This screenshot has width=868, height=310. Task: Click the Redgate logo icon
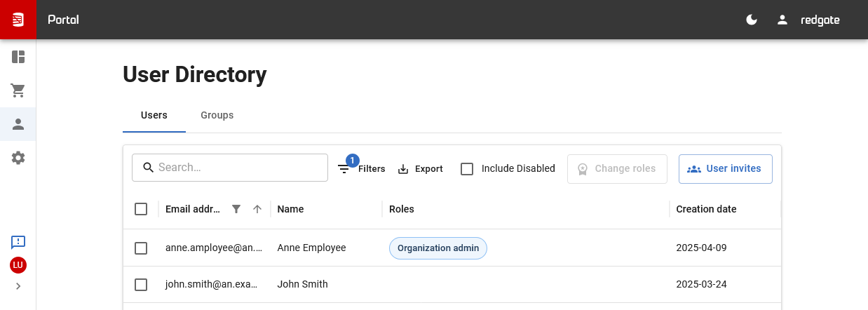click(18, 20)
